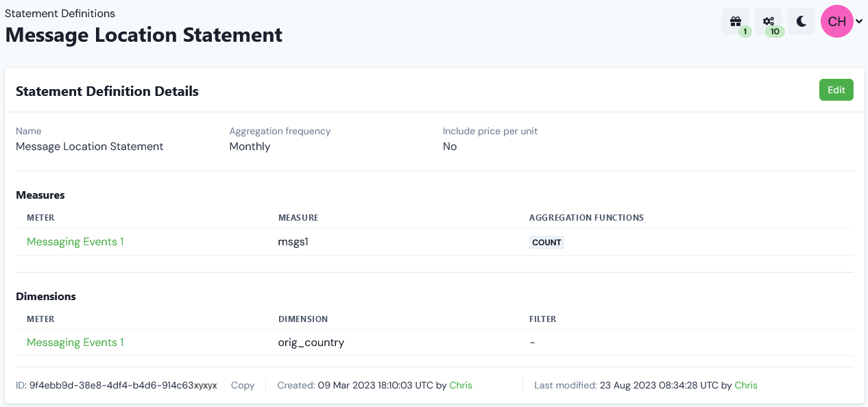
Task: Navigate back via Statement Definitions breadcrumb
Action: click(x=60, y=13)
